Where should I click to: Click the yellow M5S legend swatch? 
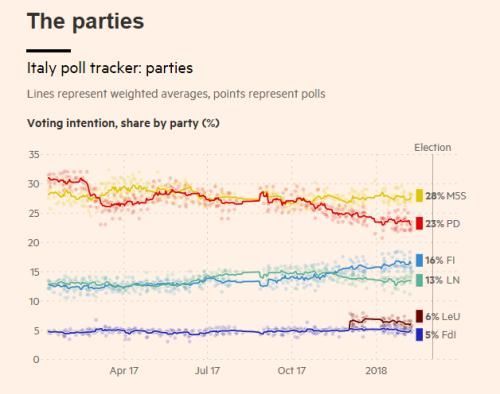click(419, 195)
